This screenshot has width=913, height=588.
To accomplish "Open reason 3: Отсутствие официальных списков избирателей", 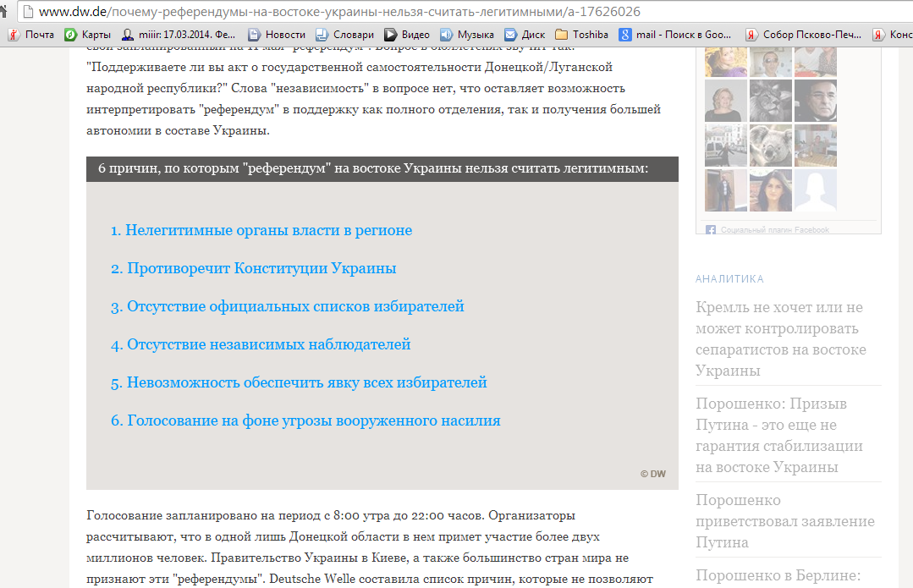I will [287, 307].
